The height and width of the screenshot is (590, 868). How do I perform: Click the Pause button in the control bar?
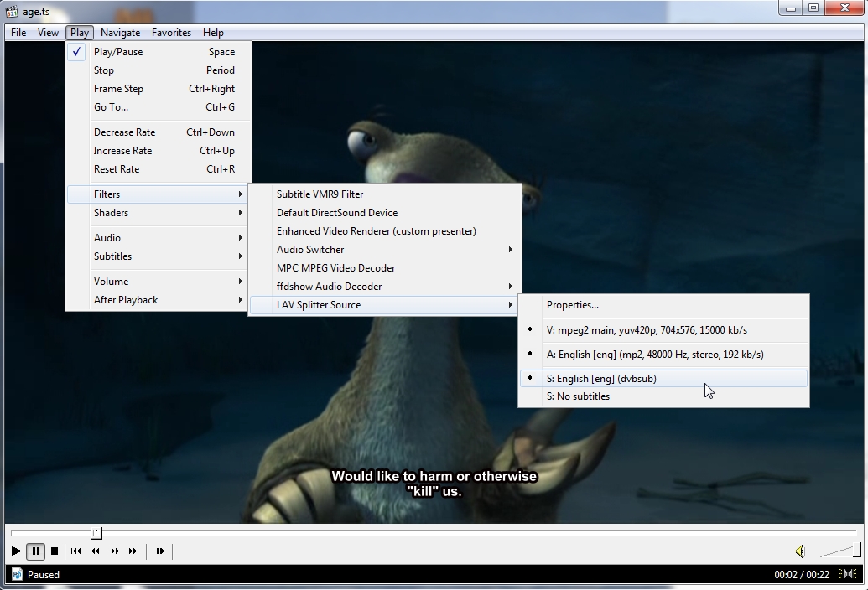tap(35, 551)
